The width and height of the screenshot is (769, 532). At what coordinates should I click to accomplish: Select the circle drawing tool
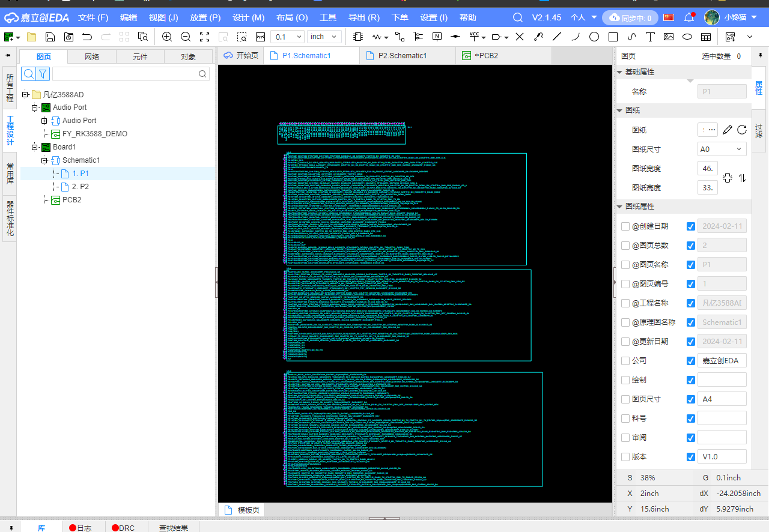click(x=594, y=37)
